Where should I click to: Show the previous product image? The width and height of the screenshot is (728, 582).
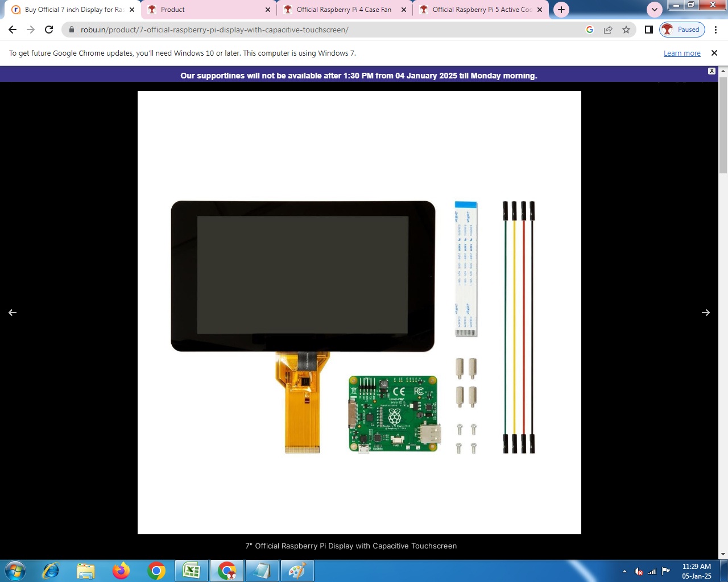[x=13, y=313]
